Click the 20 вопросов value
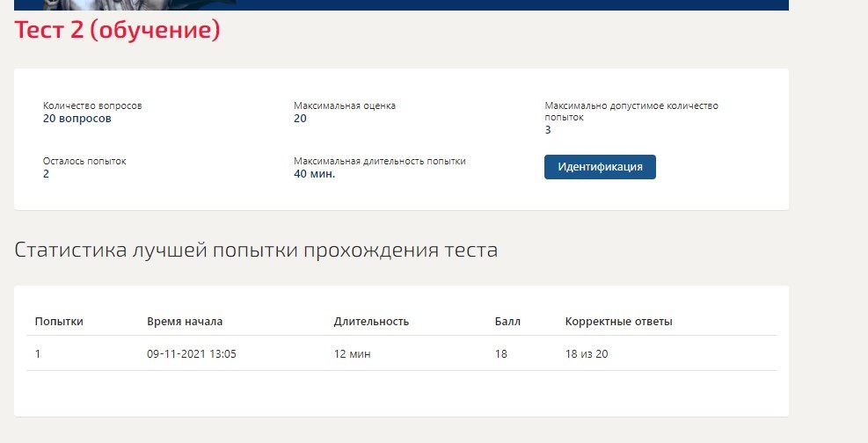The width and height of the screenshot is (868, 443). [x=77, y=119]
